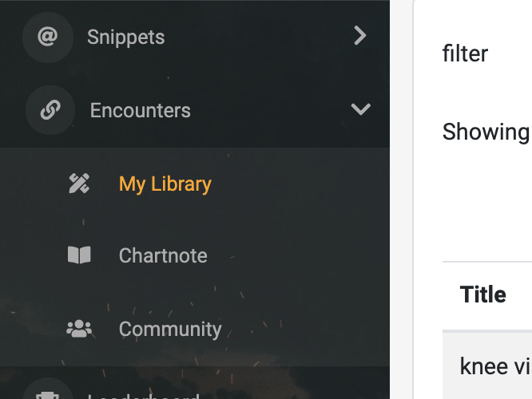Click the empty area above the Title header
Image resolution: width=532 pixels, height=399 pixels.
pyautogui.click(x=487, y=203)
